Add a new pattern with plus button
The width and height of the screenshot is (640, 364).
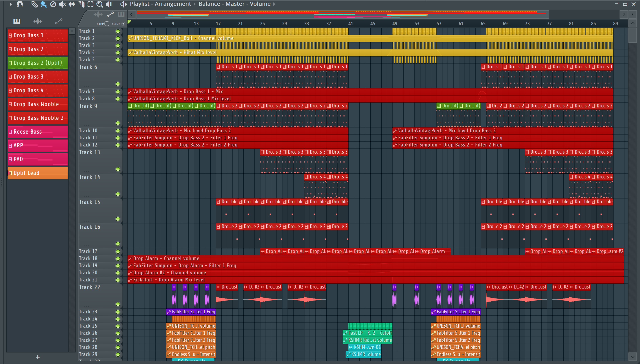[38, 357]
